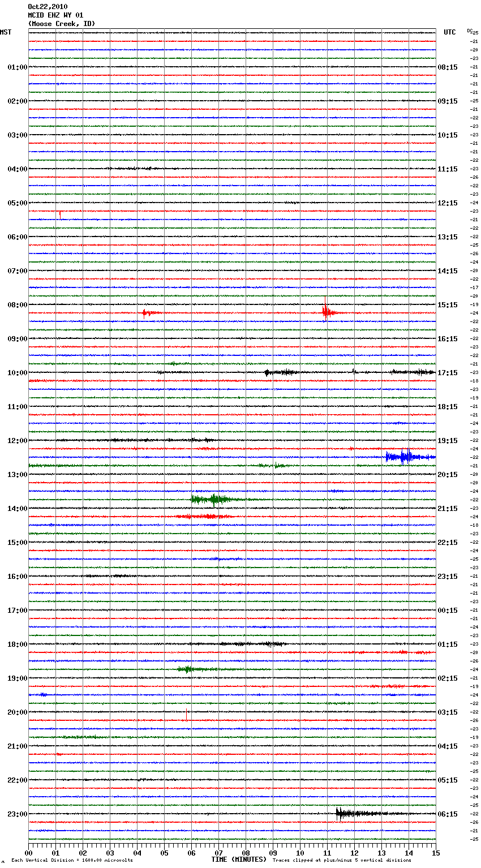Click the location text (Moose Creek, ID)

click(62, 24)
